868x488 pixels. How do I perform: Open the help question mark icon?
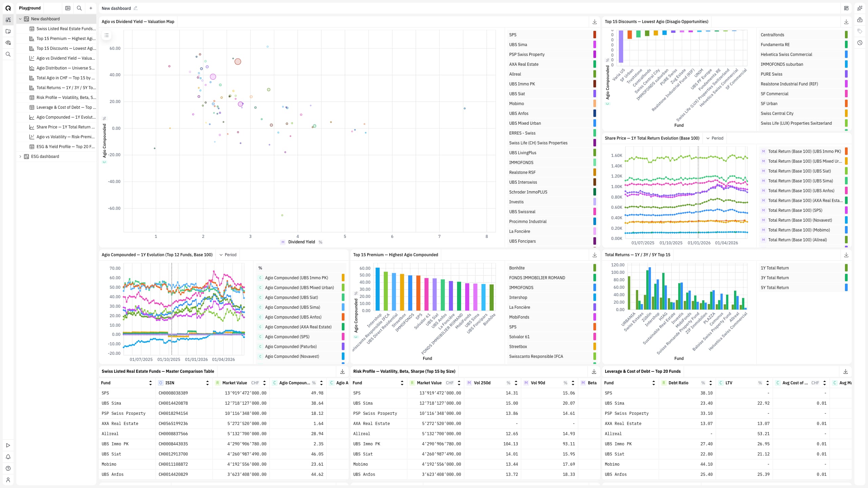click(x=8, y=468)
